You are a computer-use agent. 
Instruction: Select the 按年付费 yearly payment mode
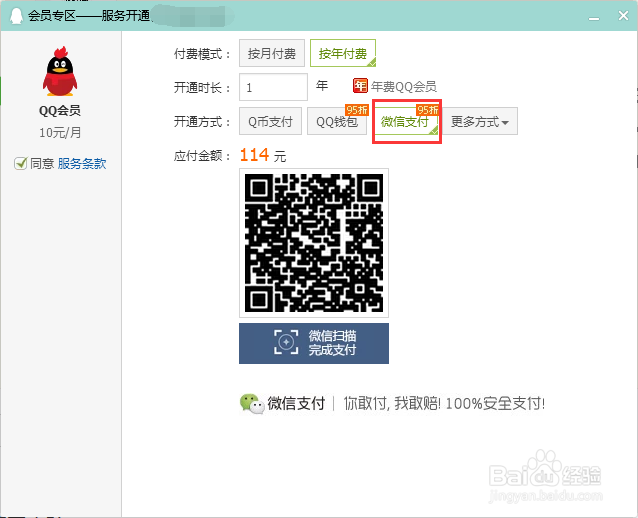pyautogui.click(x=343, y=53)
